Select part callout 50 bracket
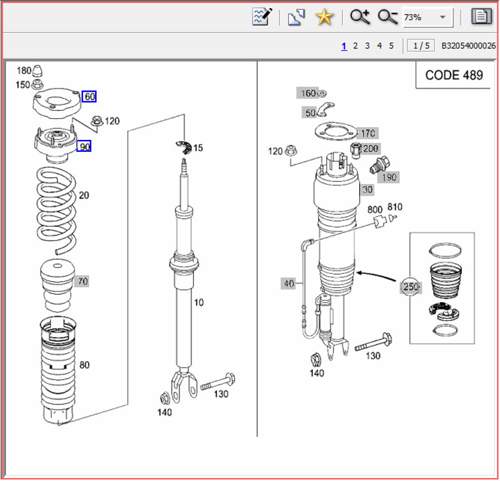The width and height of the screenshot is (500, 481). (310, 113)
